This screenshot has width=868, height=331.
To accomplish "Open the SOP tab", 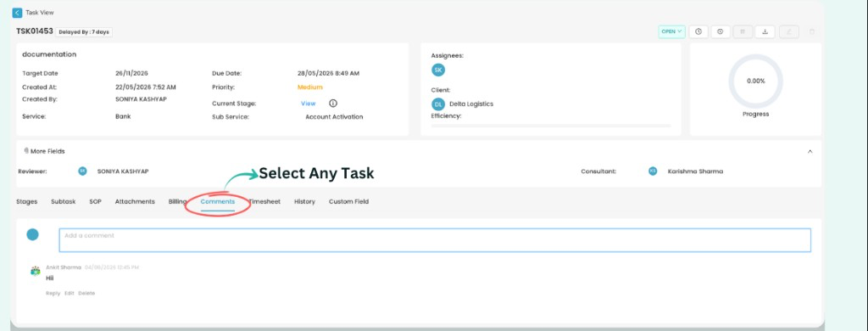I will click(x=95, y=202).
